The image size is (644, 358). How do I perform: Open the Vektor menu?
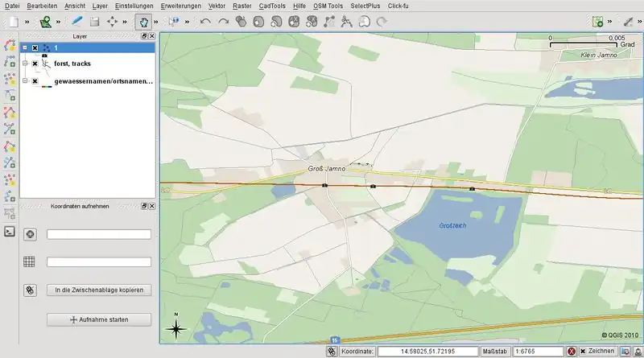point(217,6)
